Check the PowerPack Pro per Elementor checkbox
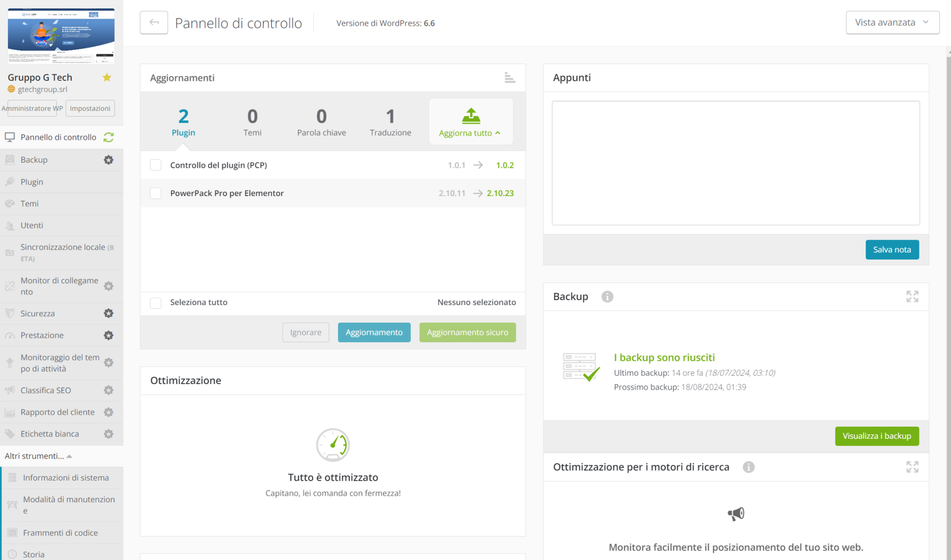Image resolution: width=951 pixels, height=560 pixels. 156,194
